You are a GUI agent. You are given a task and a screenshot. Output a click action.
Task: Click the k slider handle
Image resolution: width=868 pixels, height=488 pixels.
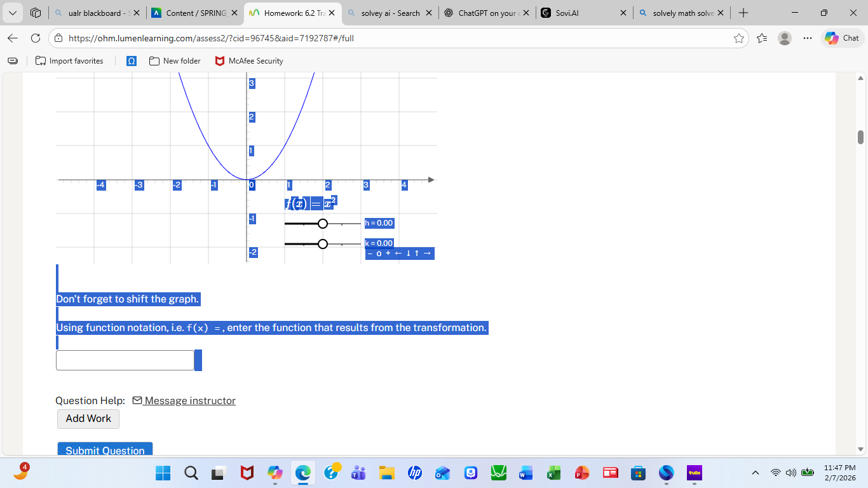coord(323,244)
